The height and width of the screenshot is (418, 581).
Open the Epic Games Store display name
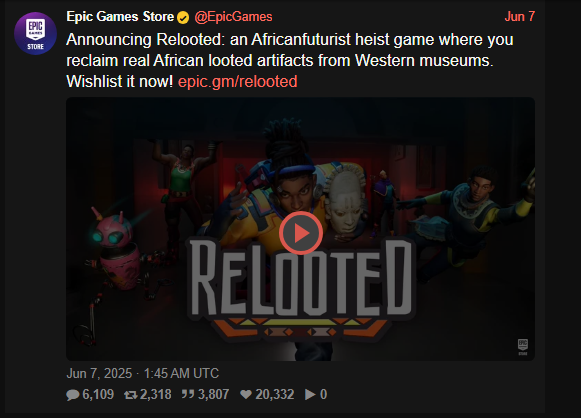120,17
